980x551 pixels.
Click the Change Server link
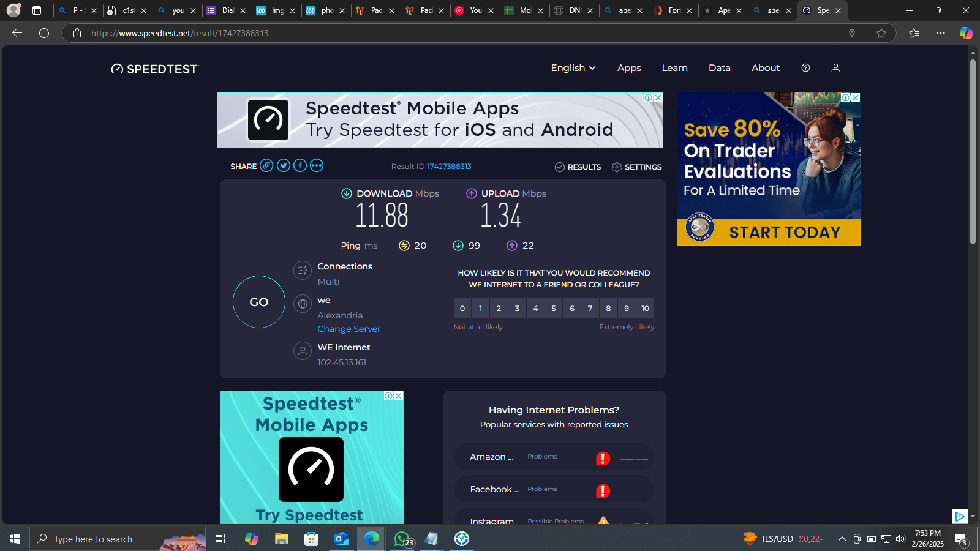[349, 329]
